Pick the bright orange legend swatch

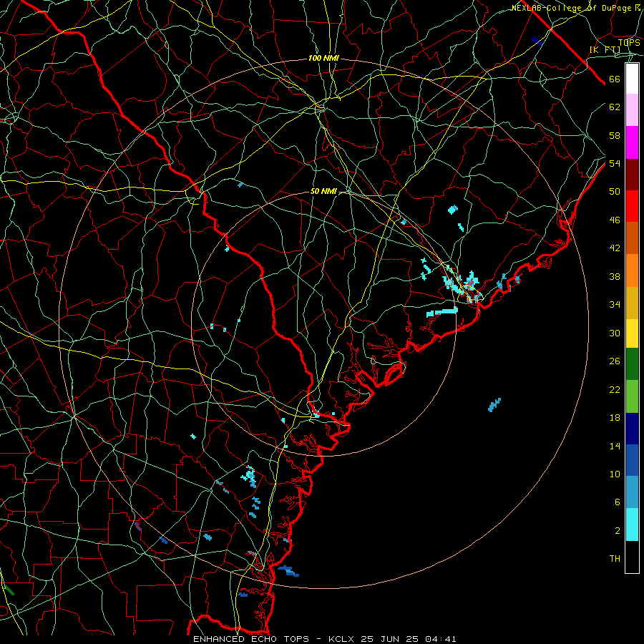pyautogui.click(x=632, y=270)
